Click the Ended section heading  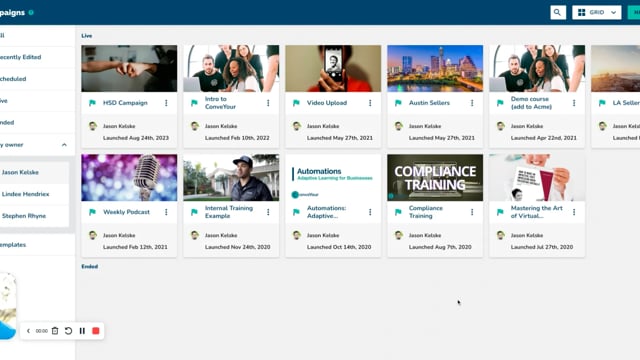click(89, 267)
